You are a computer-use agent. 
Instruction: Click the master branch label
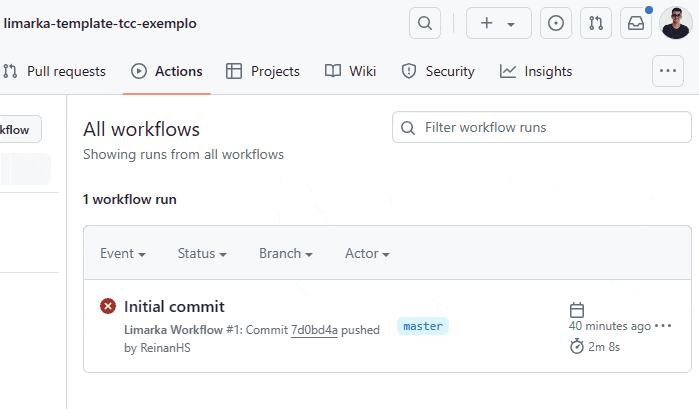pyautogui.click(x=423, y=326)
